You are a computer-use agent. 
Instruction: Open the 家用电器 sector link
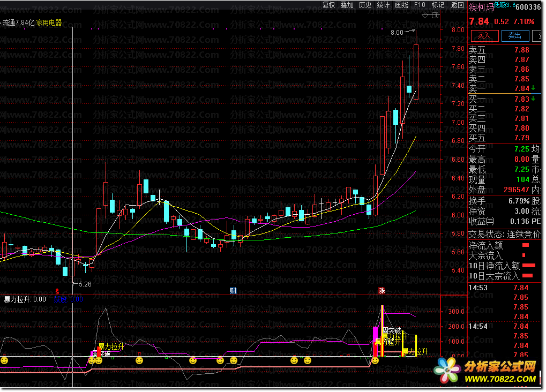pyautogui.click(x=49, y=22)
